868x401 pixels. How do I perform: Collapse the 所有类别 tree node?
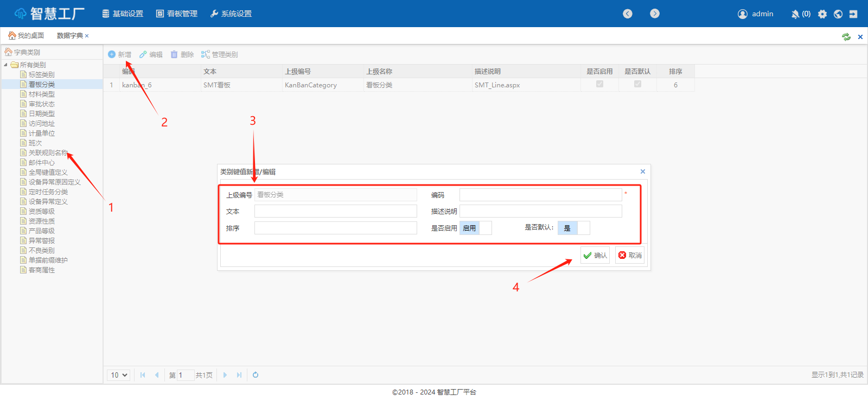point(6,65)
